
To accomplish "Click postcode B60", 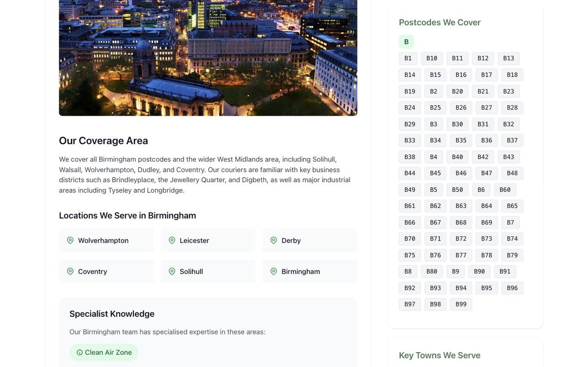I will [505, 189].
